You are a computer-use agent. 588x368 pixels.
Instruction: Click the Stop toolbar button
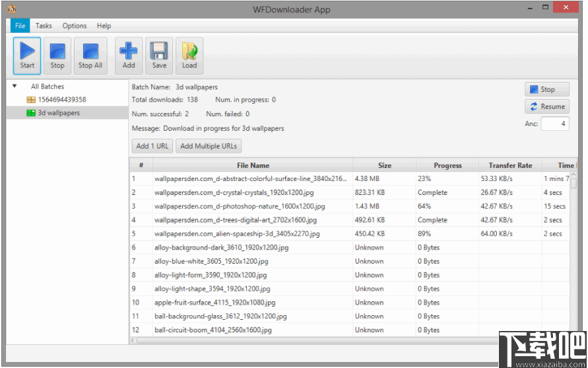pyautogui.click(x=57, y=55)
